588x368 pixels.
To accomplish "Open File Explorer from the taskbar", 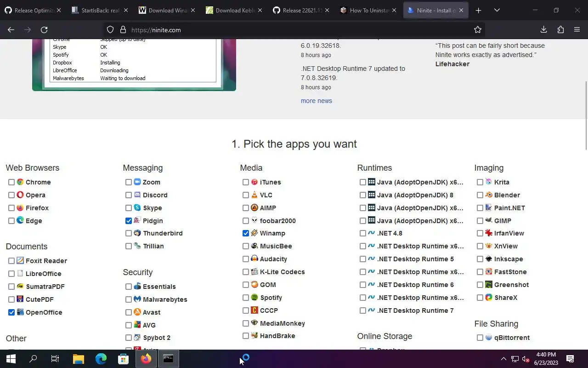I will [x=79, y=359].
